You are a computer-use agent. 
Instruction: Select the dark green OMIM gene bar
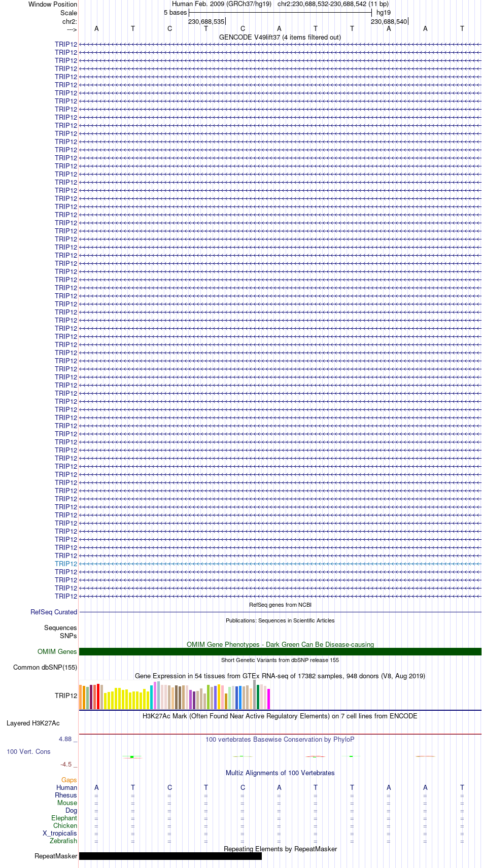point(280,652)
